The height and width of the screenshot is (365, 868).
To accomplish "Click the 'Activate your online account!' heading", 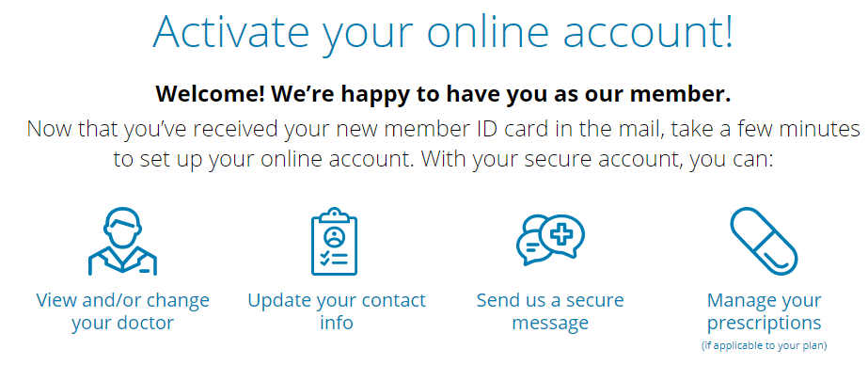I will pos(443,32).
